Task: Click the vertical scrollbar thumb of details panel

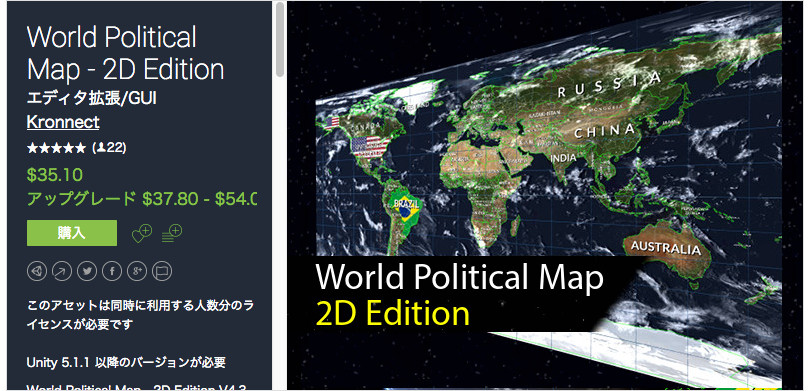Action: click(280, 39)
